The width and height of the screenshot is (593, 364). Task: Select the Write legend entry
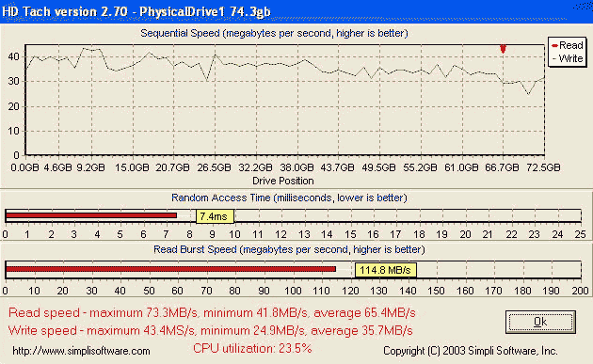tap(568, 58)
